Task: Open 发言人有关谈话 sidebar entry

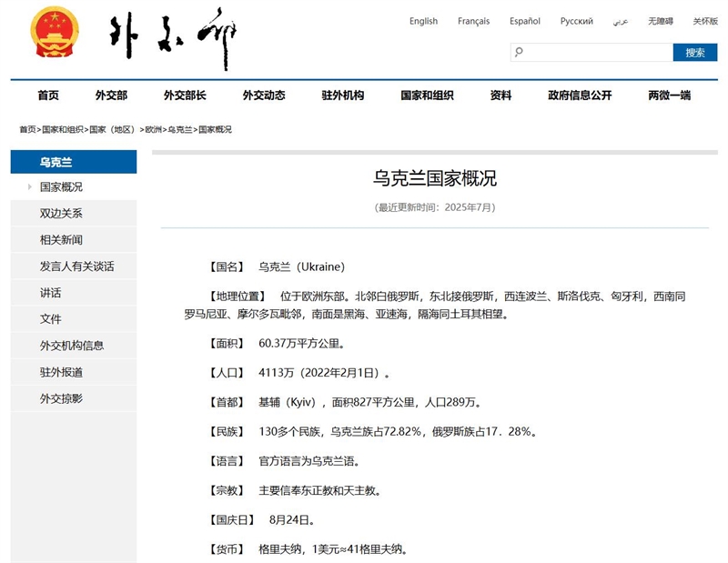Action: point(76,266)
